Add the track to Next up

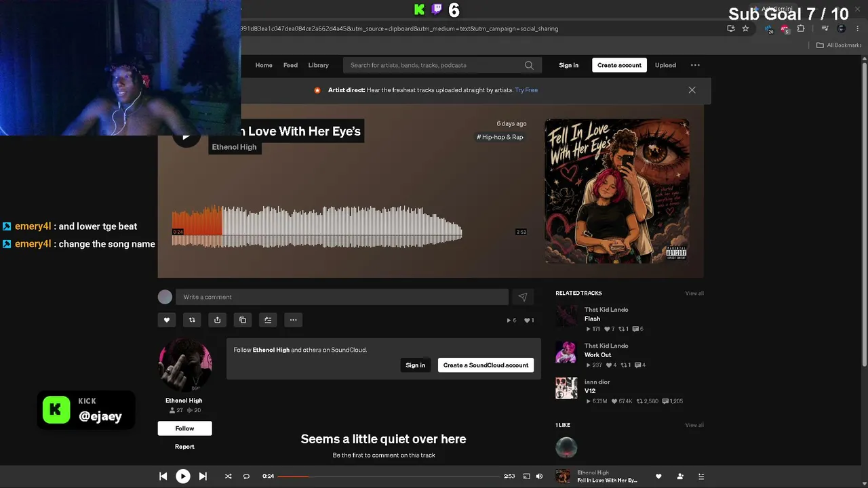tap(268, 320)
